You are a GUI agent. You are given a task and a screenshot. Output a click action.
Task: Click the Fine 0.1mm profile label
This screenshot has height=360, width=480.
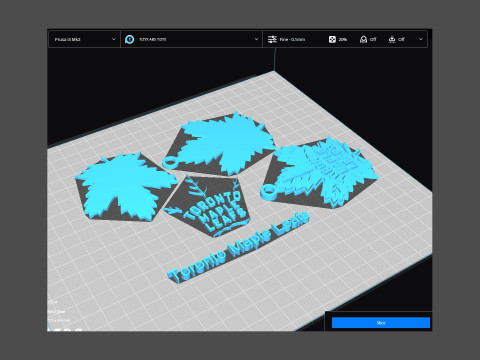[x=292, y=39]
